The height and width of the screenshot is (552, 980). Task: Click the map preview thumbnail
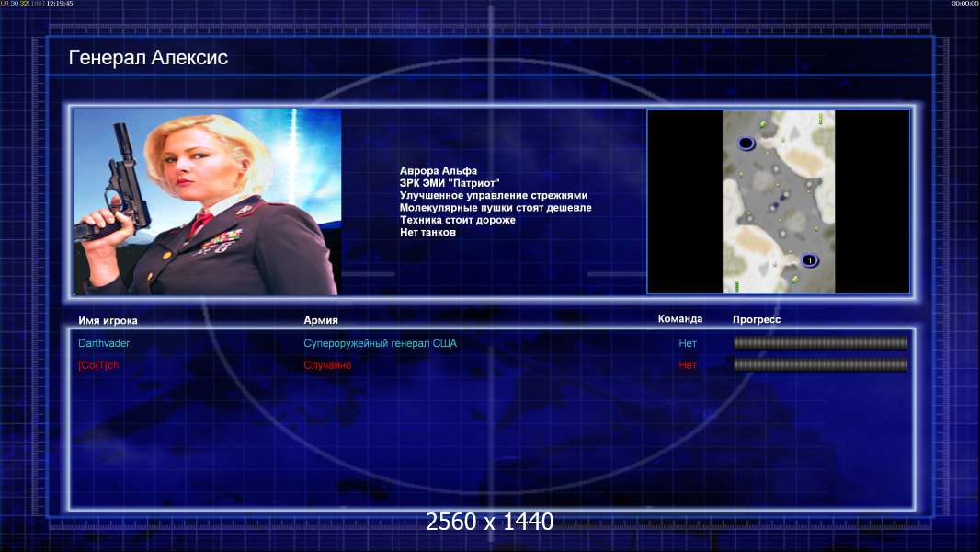click(x=778, y=201)
